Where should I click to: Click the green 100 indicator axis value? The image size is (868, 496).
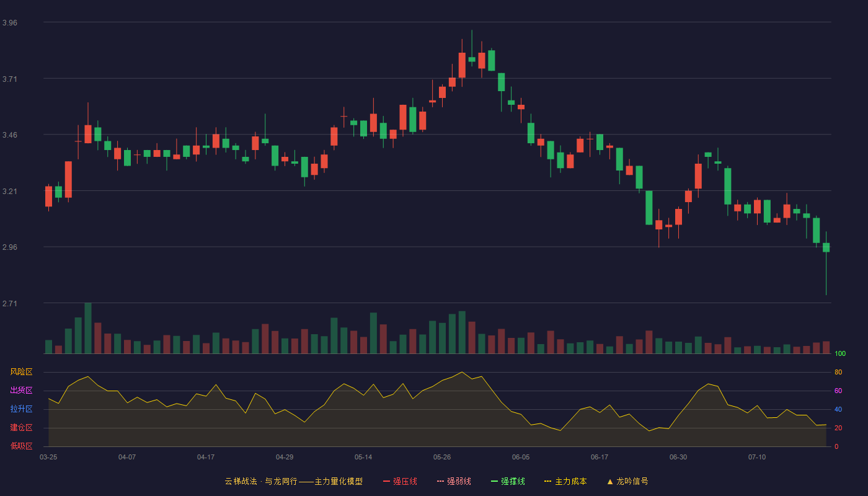(x=840, y=354)
